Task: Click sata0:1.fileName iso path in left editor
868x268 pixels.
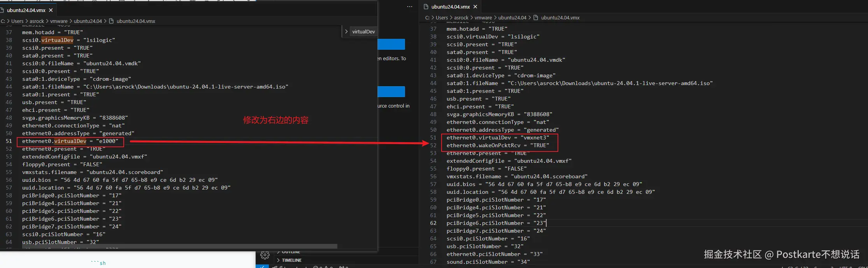Action: 155,87
